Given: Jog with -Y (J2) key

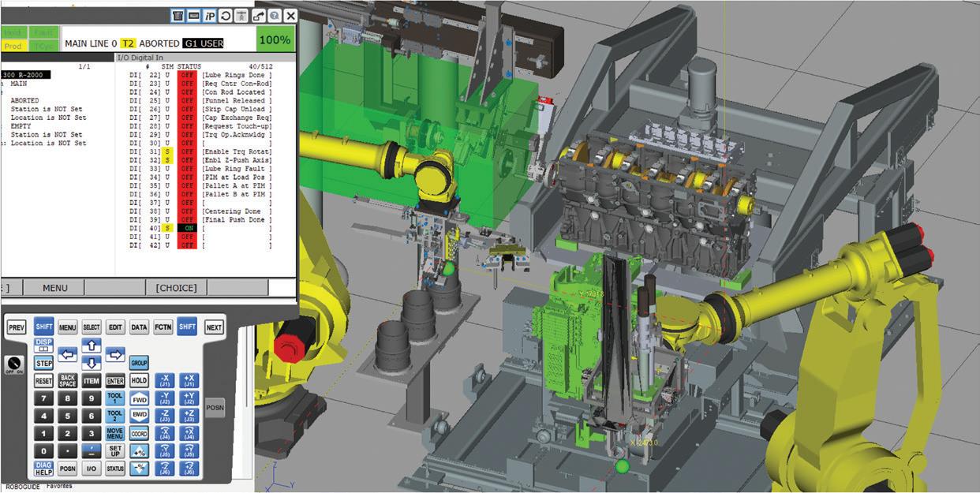Looking at the screenshot, I should [x=165, y=398].
